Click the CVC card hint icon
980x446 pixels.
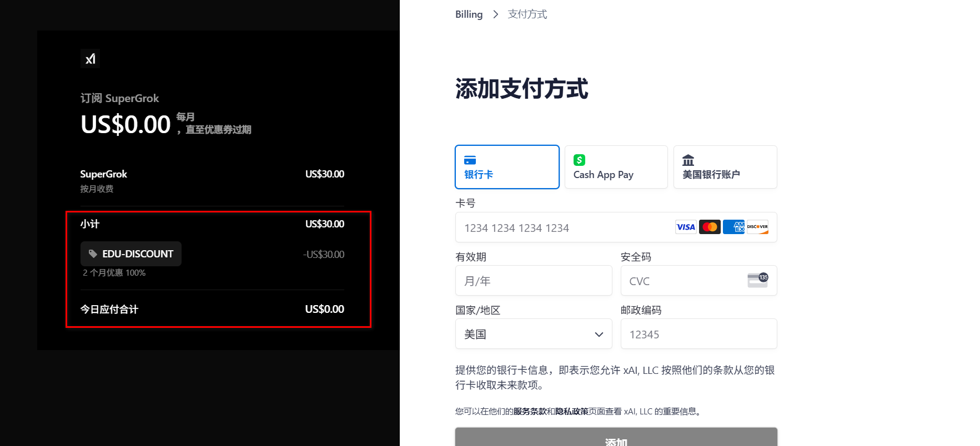[757, 280]
